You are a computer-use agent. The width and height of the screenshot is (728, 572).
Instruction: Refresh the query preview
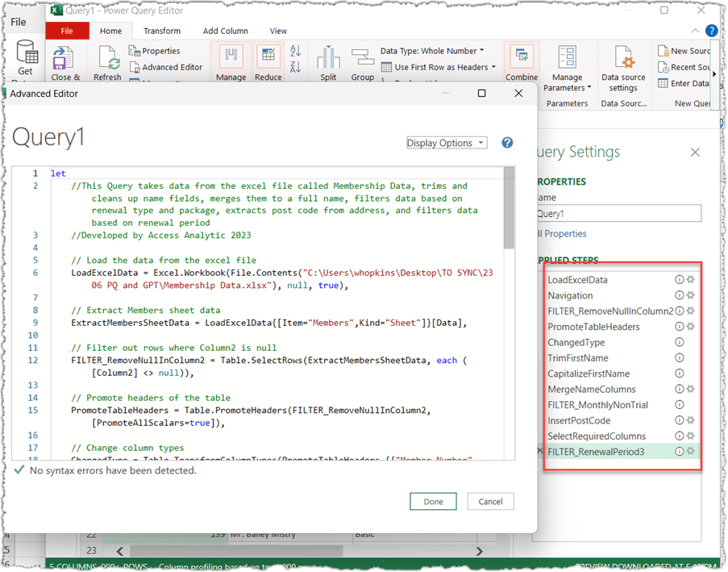[x=108, y=58]
